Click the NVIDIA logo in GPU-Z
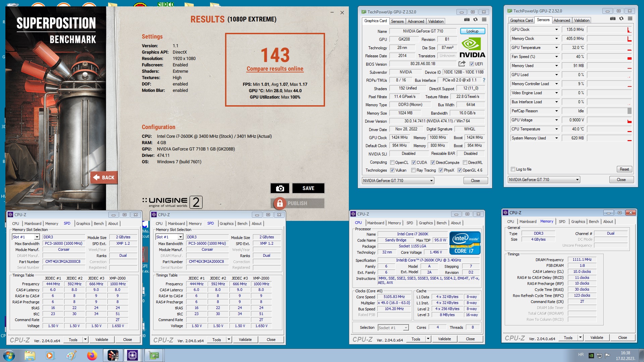This screenshot has width=644, height=362. [472, 48]
